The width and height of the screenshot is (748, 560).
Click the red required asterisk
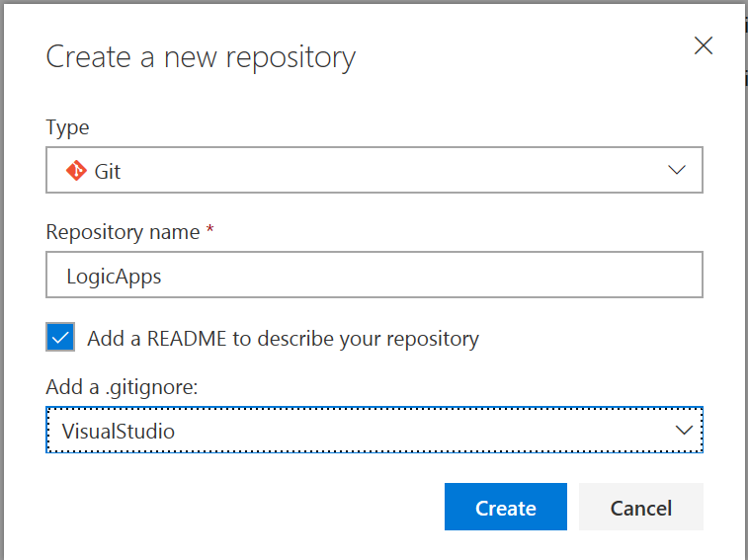pyautogui.click(x=209, y=231)
